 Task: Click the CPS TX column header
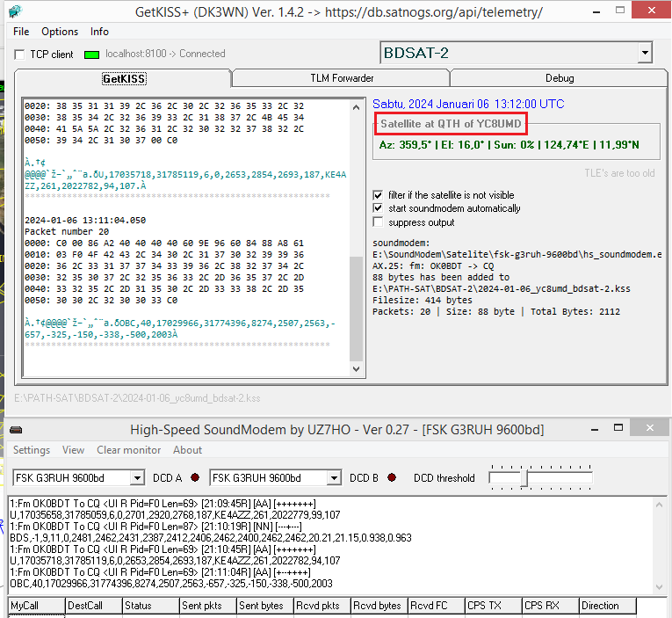494,606
